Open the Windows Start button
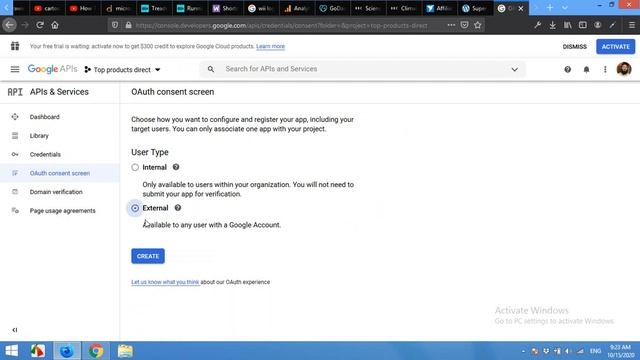 coord(11,351)
